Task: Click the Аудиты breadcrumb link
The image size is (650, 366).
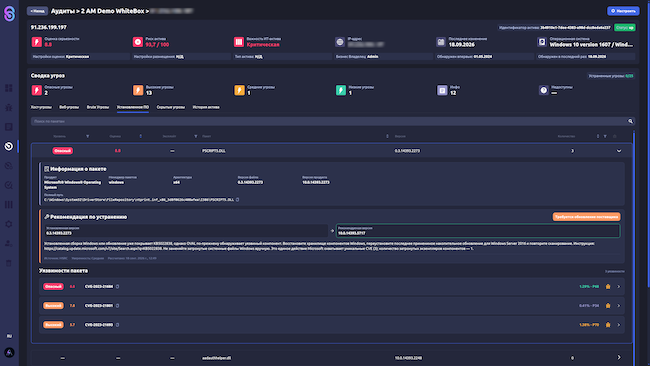Action: pos(63,11)
